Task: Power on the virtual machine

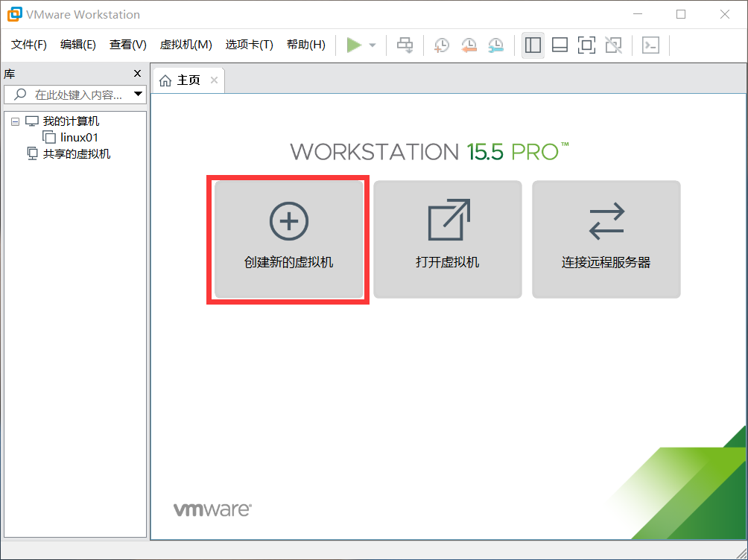Action: [356, 45]
